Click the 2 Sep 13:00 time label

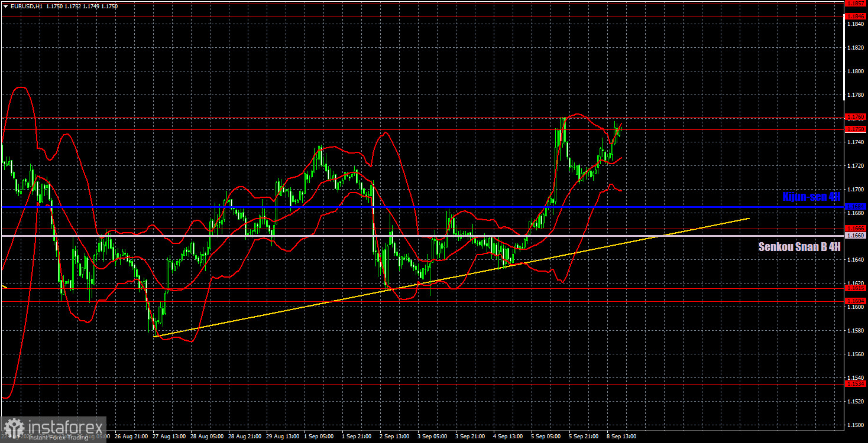coord(396,437)
